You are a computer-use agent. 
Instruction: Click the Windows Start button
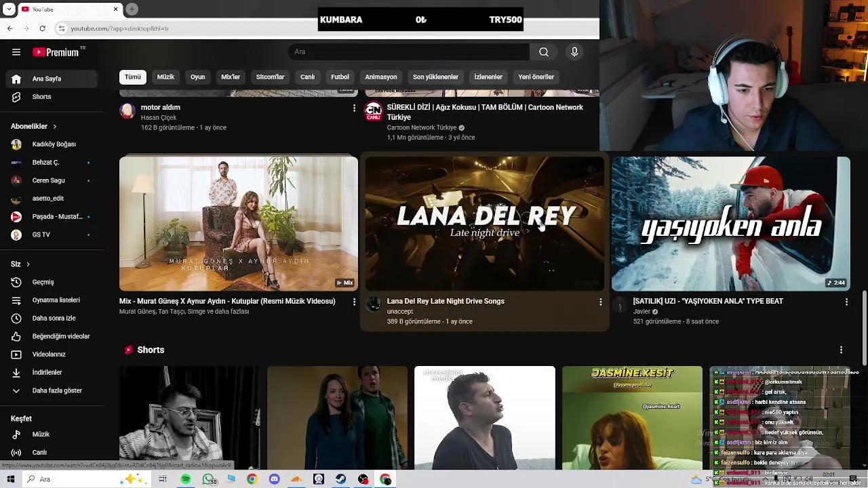[x=10, y=479]
